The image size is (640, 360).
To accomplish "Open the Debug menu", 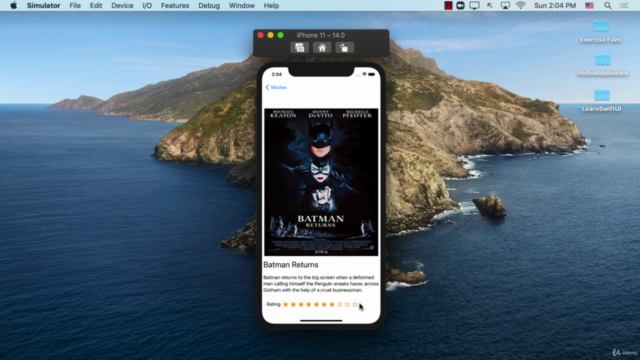I will coord(209,6).
